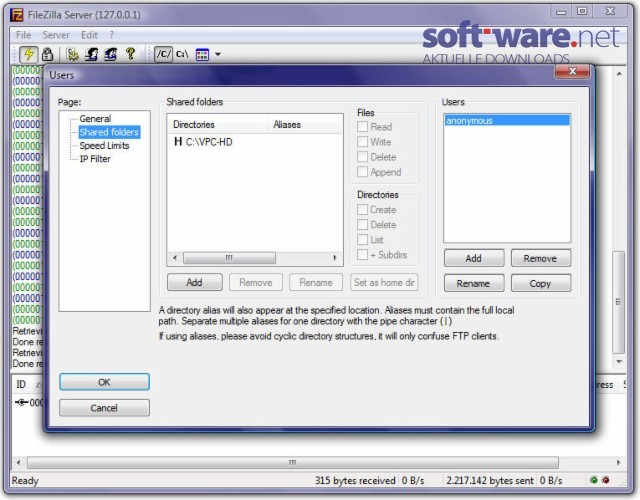Open dropdown arrow beside the grid icon
This screenshot has width=640, height=500.
tap(218, 54)
